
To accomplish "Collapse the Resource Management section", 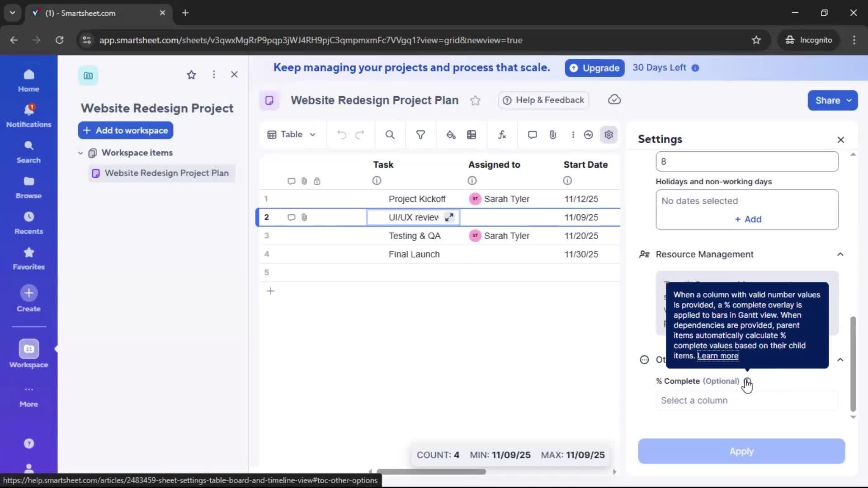I will tap(840, 254).
